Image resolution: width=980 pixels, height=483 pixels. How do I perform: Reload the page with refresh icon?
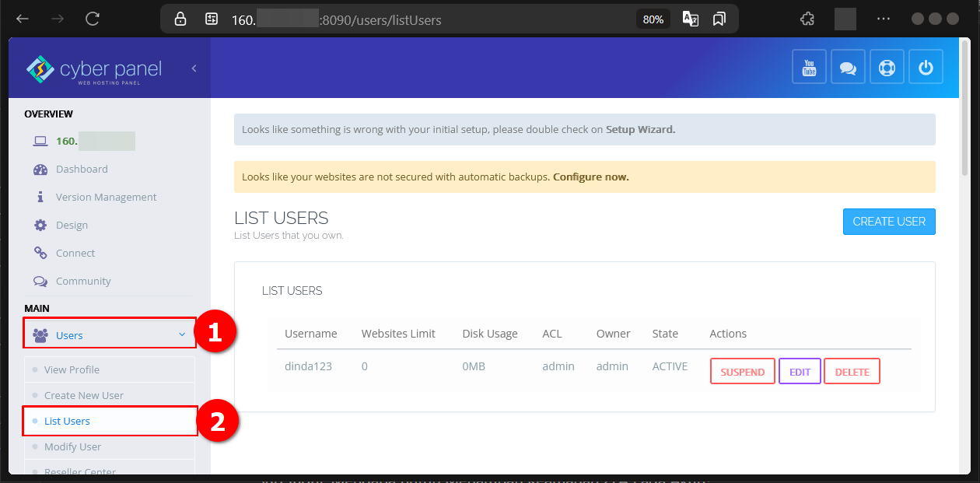click(x=93, y=19)
